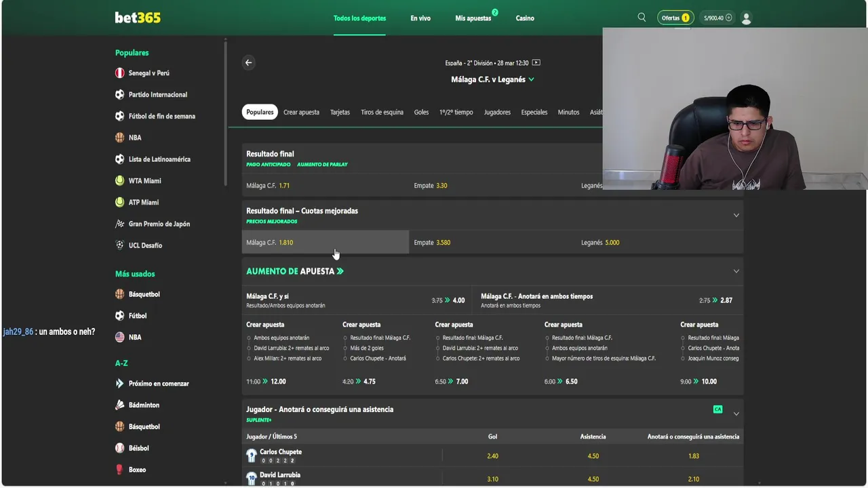Image resolution: width=868 pixels, height=488 pixels.
Task: Select the Jugadores market tab
Action: tap(497, 112)
